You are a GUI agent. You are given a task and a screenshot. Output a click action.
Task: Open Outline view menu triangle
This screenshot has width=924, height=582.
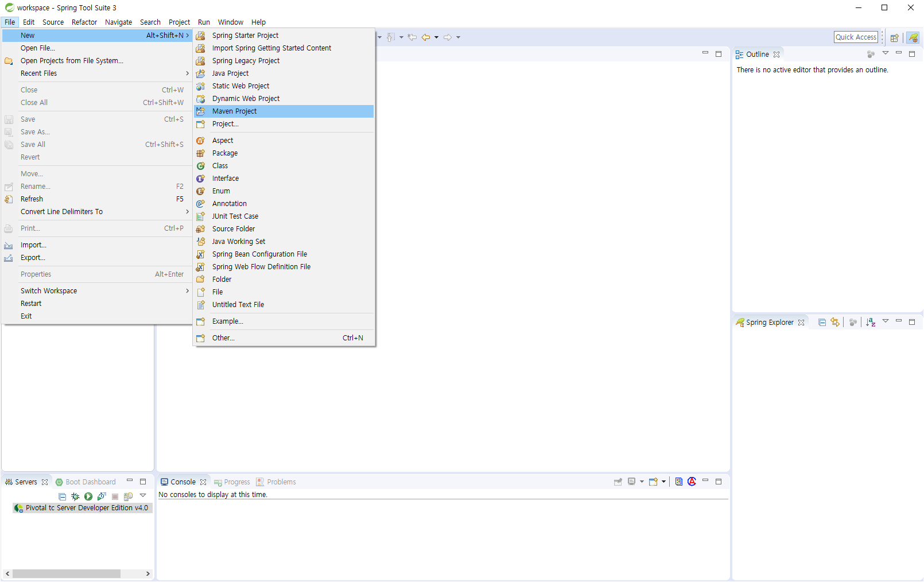tap(886, 53)
